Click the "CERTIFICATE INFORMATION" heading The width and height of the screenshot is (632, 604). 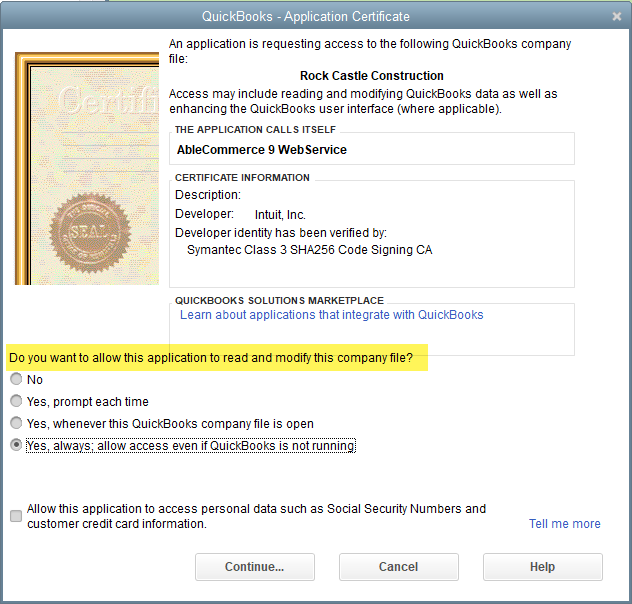pyautogui.click(x=242, y=178)
